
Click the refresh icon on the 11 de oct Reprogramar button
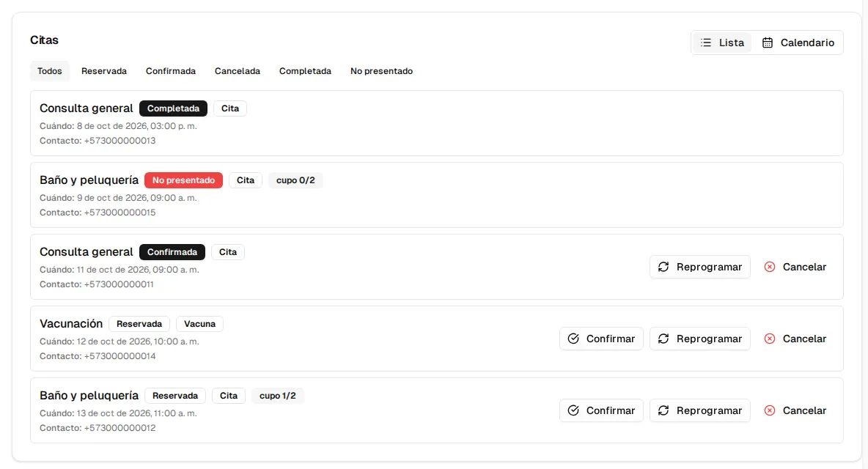(x=663, y=267)
